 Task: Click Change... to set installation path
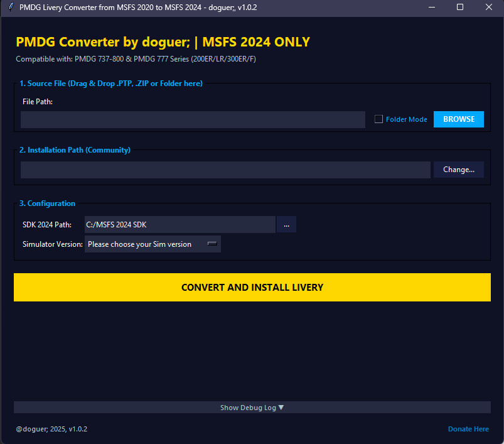(x=458, y=169)
